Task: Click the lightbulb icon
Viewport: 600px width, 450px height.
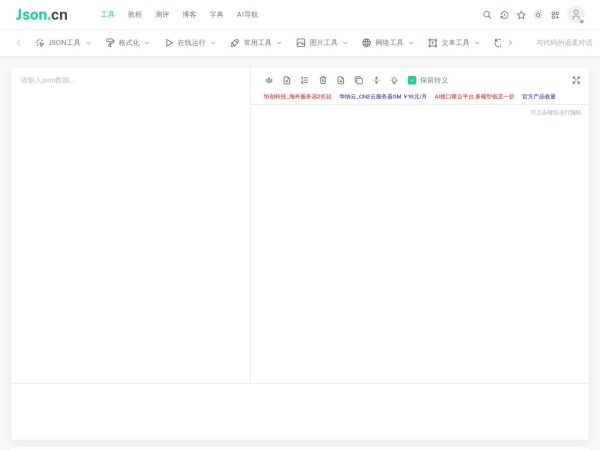Action: point(394,80)
